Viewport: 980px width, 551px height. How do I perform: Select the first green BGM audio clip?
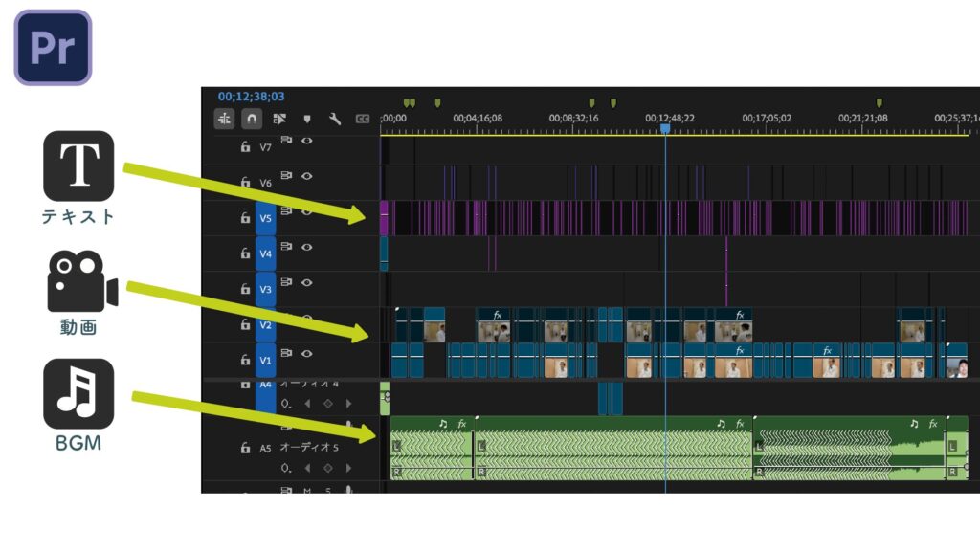point(431,449)
